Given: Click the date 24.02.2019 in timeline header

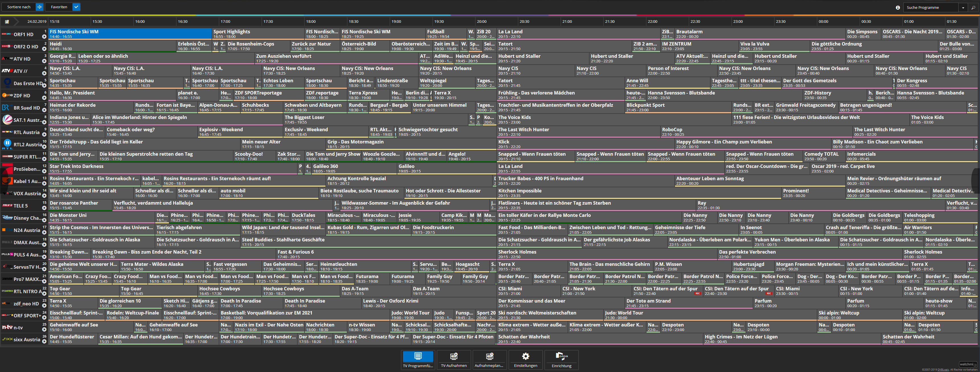Looking at the screenshot, I should point(37,22).
